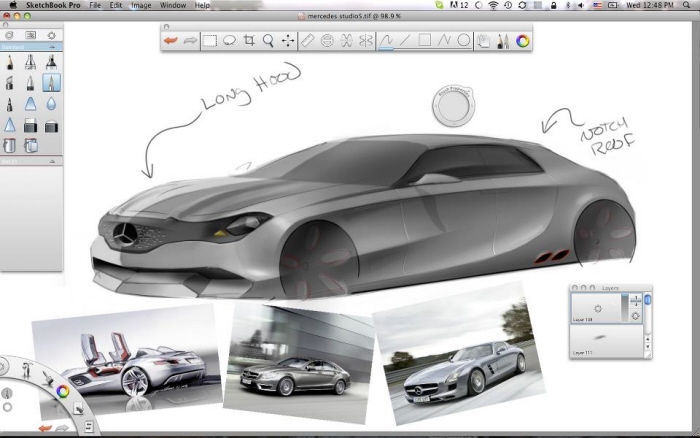
Task: Select the Pencil brush
Action: [10, 62]
